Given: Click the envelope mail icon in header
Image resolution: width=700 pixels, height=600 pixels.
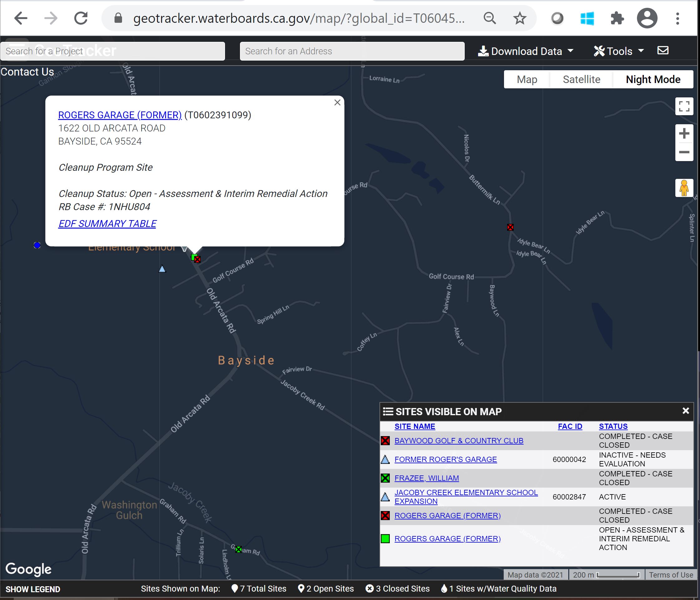Looking at the screenshot, I should [x=663, y=51].
